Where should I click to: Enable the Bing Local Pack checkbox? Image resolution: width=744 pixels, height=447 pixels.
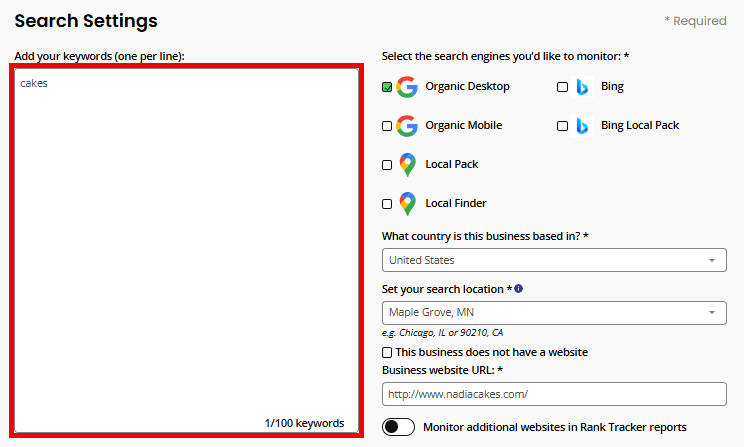pyautogui.click(x=562, y=126)
